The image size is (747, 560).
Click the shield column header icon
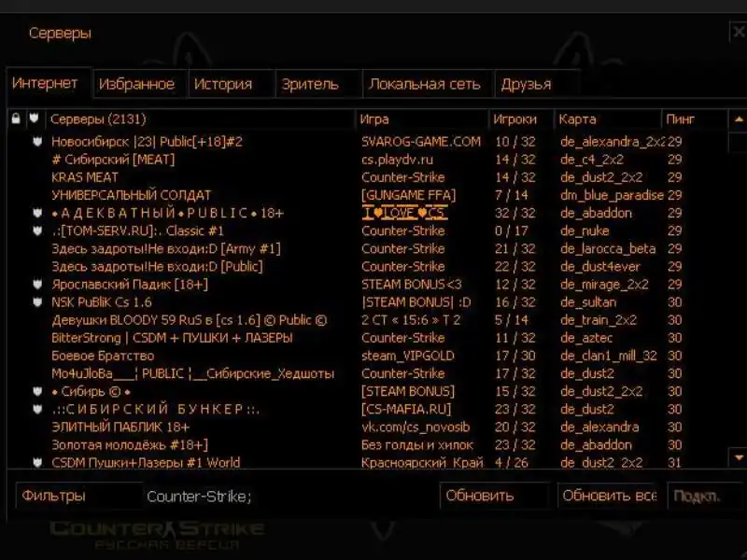(x=34, y=119)
